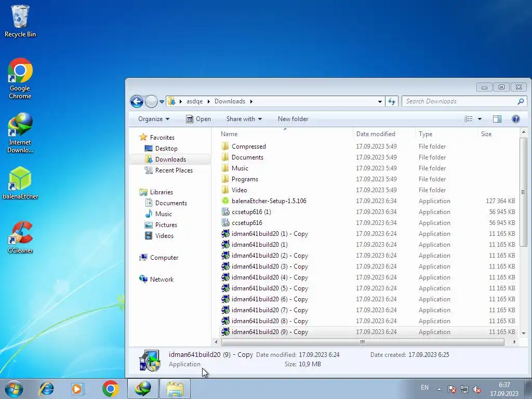Viewport: 532px width, 399px height.
Task: Open the recent pages dropdown arrow
Action: pos(162,101)
